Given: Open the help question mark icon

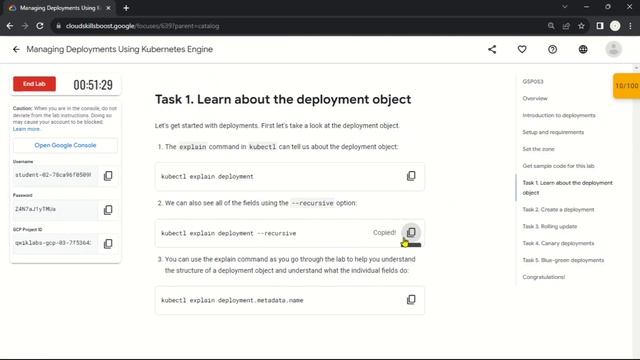Looking at the screenshot, I should pyautogui.click(x=552, y=49).
